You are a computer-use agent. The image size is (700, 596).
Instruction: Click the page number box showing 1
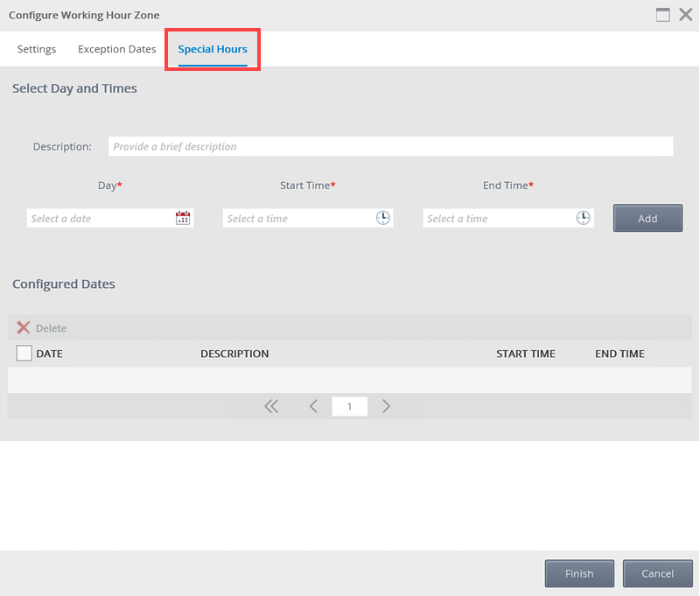coord(349,406)
